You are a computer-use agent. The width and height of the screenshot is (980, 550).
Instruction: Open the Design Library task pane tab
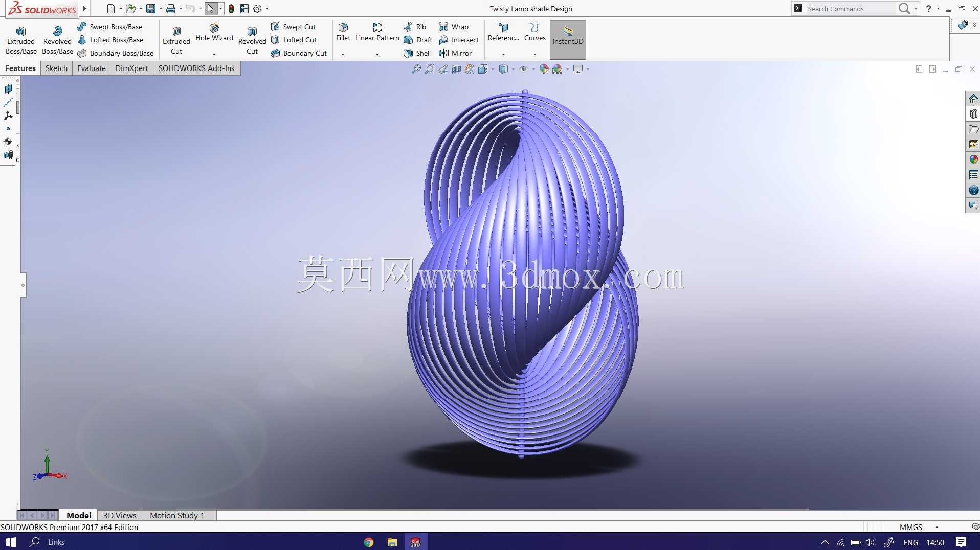(x=973, y=114)
